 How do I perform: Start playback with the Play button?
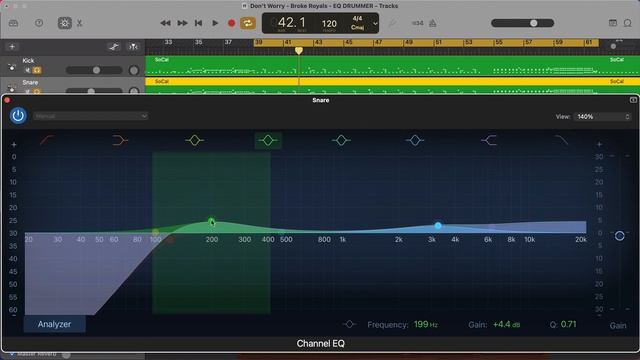(x=215, y=23)
